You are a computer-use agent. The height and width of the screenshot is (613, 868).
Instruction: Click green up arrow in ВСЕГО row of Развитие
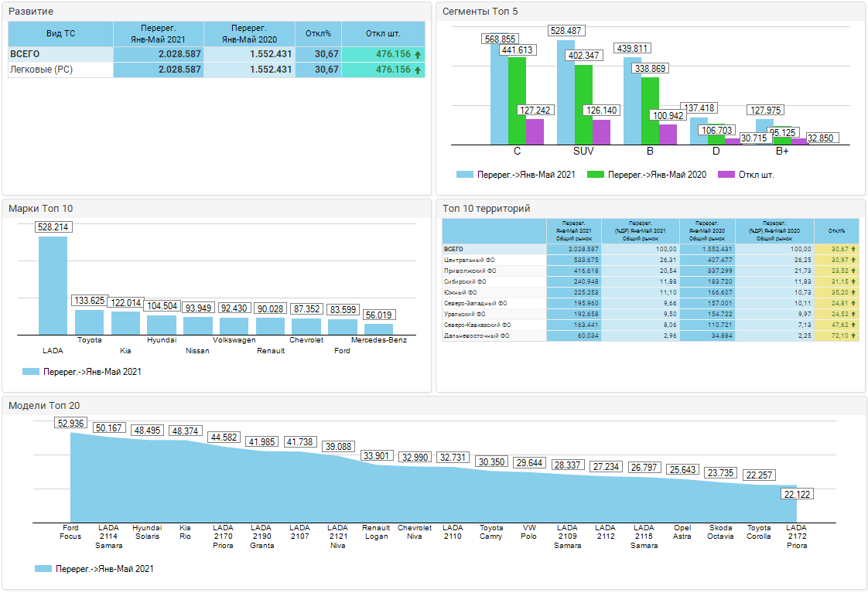(418, 54)
